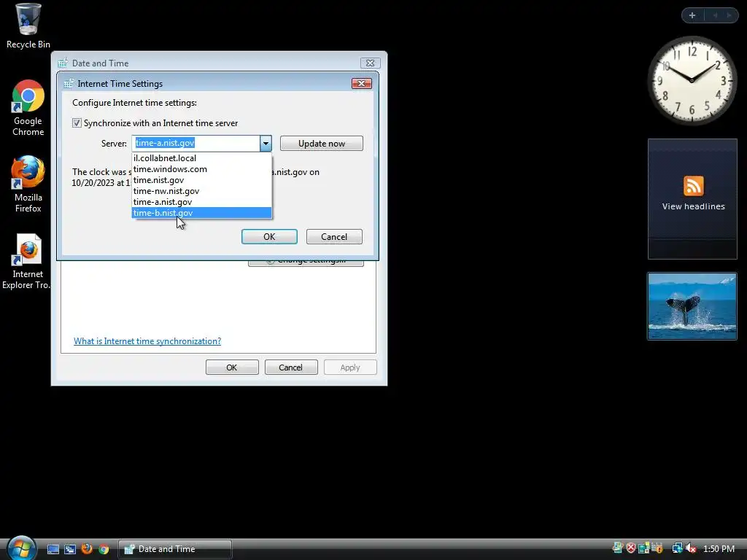This screenshot has height=560, width=747.
Task: Click Show Desktop in Quick Launch
Action: [x=53, y=549]
